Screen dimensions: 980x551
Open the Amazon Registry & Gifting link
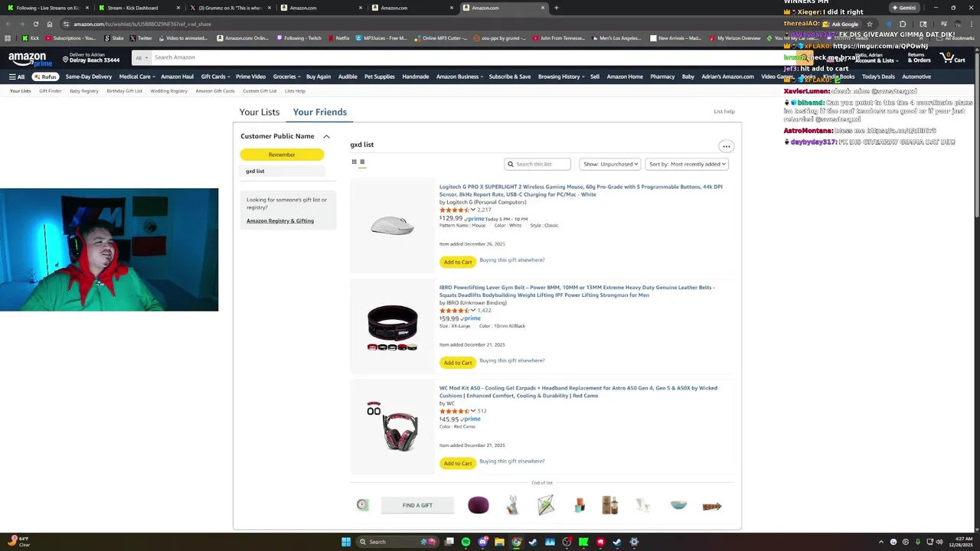(x=280, y=220)
